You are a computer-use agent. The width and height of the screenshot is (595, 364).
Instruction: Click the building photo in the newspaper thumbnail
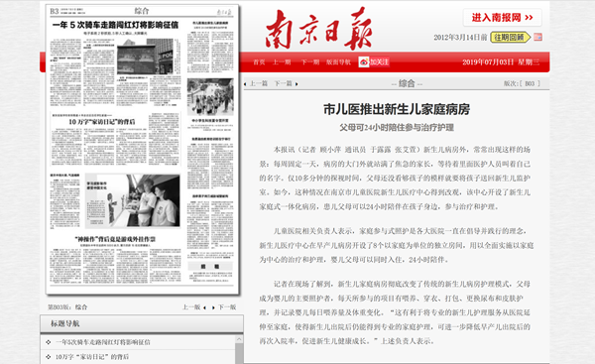[145, 57]
